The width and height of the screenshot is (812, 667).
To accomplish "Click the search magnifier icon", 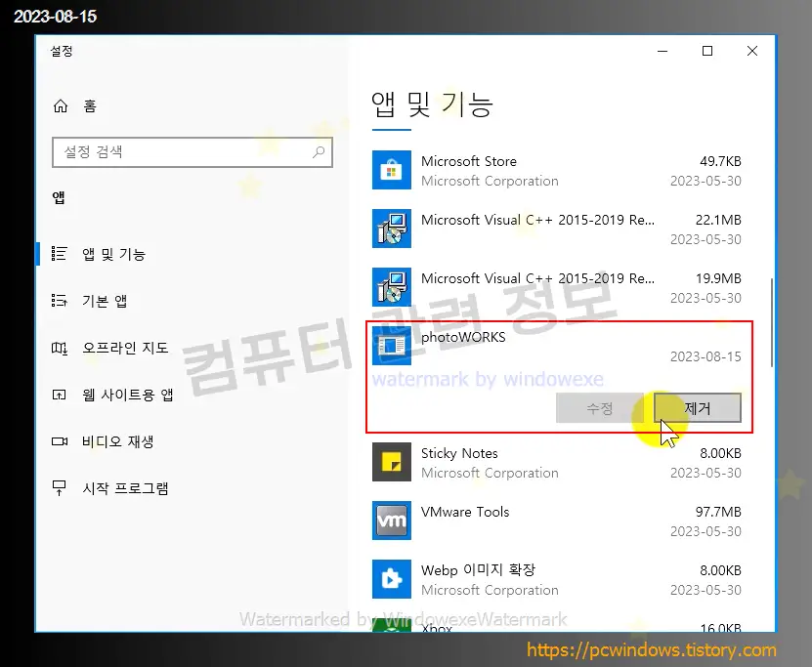I will point(319,151).
